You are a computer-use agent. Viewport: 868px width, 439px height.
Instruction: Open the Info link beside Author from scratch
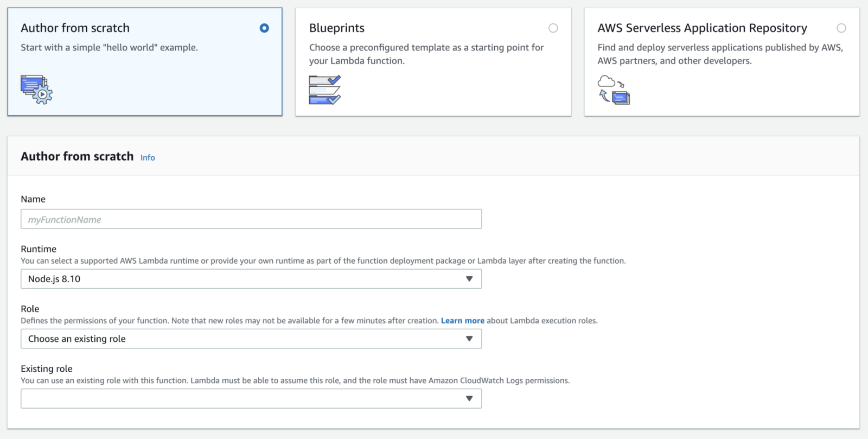148,157
